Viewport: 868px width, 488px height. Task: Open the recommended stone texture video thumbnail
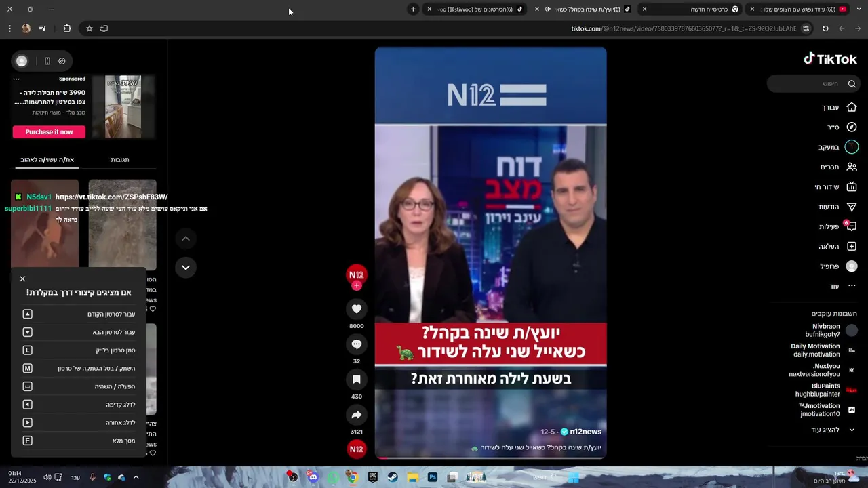[x=122, y=224]
